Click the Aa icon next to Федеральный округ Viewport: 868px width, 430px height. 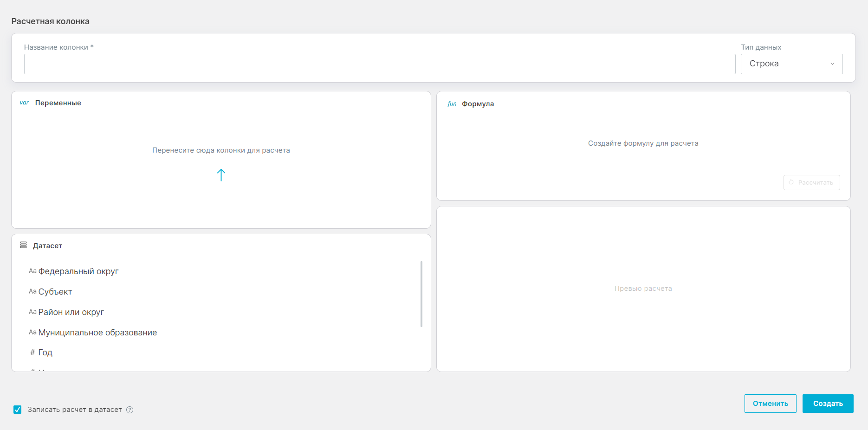(32, 271)
